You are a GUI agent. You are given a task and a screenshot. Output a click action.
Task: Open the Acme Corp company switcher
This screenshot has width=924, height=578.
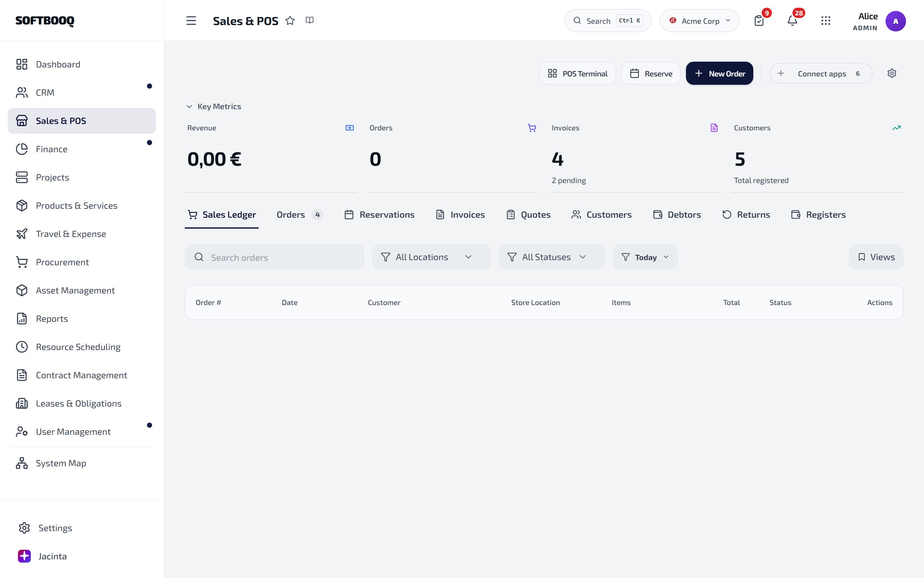(699, 21)
